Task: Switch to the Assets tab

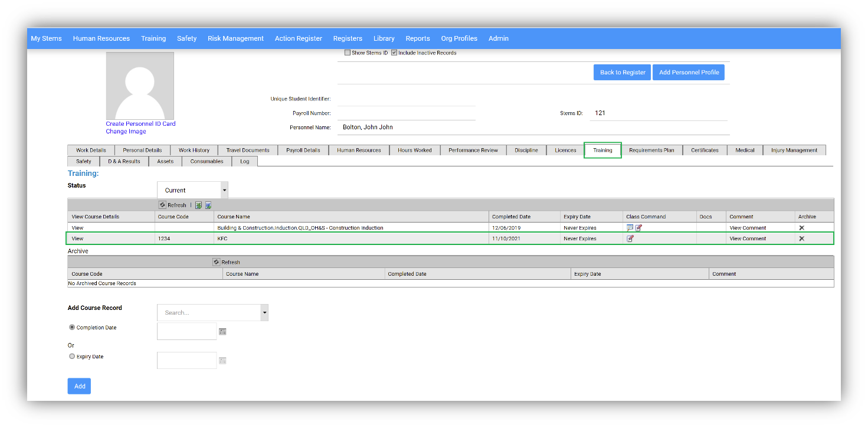Action: tap(165, 161)
